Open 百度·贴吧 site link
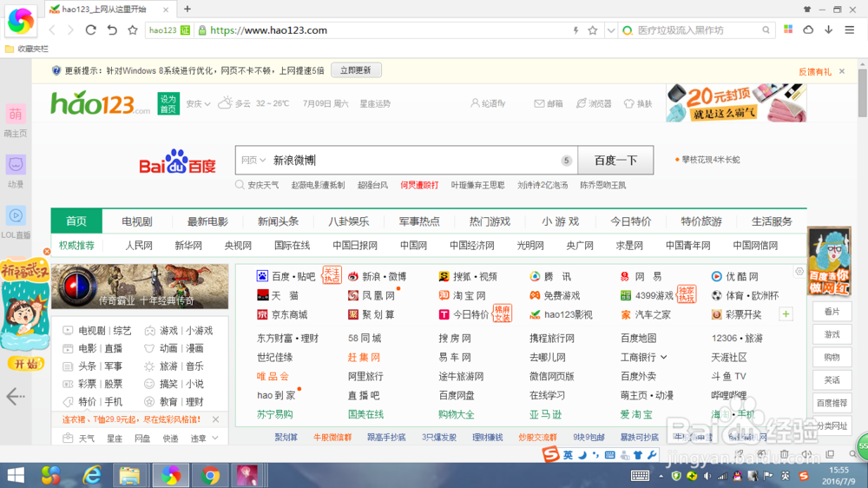 coord(286,276)
